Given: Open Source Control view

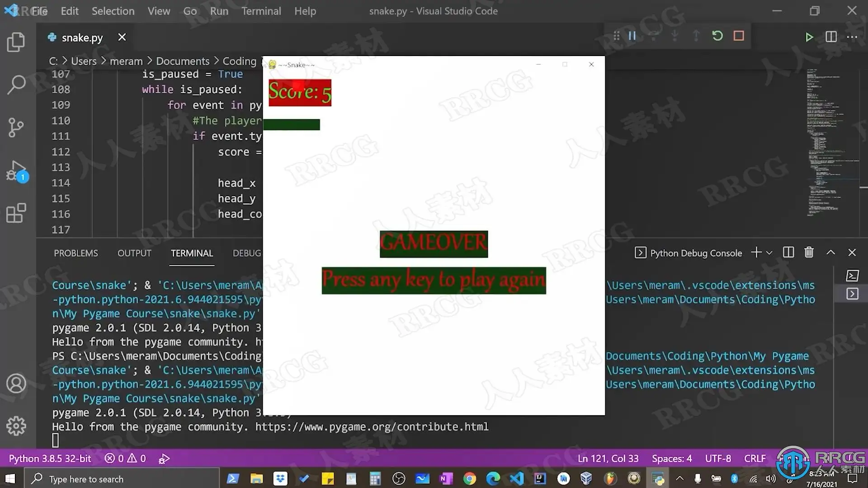Looking at the screenshot, I should pos(16,127).
